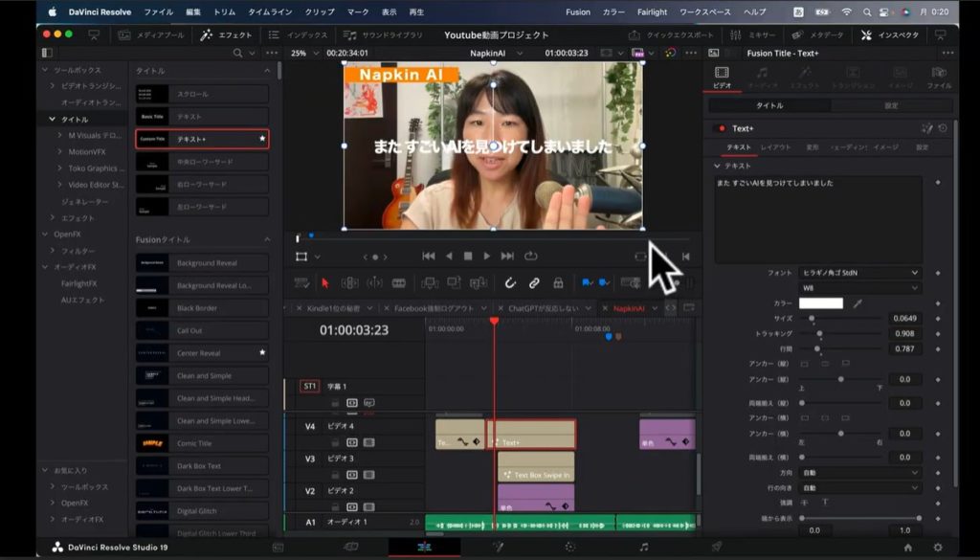Toggle the magnet snapping icon
Viewport: 980px width, 560px height.
click(510, 283)
